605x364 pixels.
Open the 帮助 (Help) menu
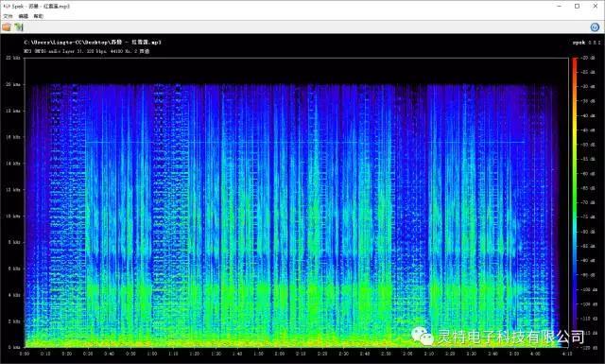38,16
